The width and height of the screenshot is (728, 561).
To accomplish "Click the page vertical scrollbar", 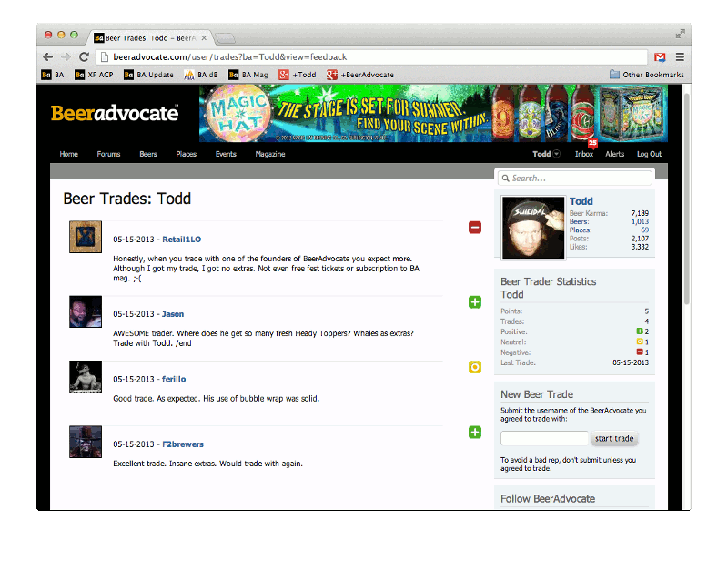I will coord(687,199).
